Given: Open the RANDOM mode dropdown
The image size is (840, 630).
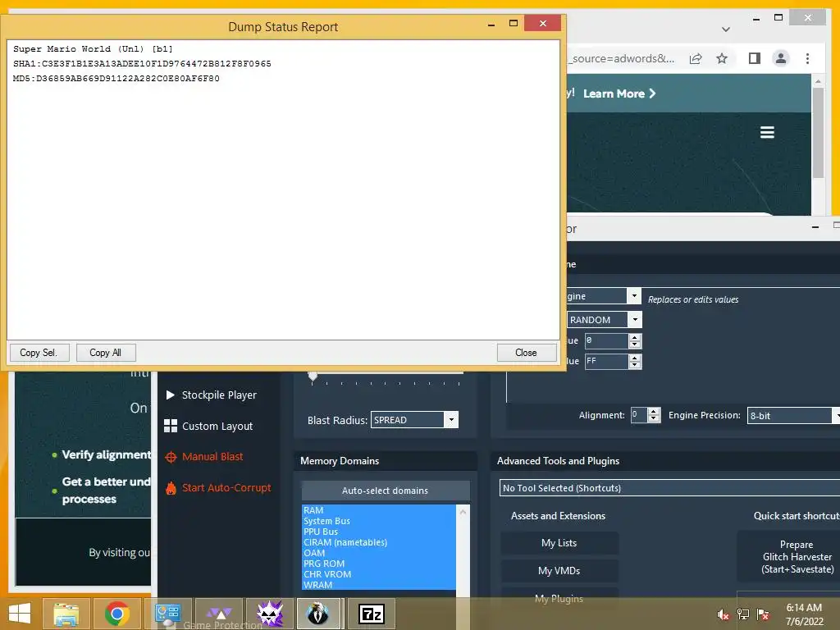Looking at the screenshot, I should pos(605,320).
